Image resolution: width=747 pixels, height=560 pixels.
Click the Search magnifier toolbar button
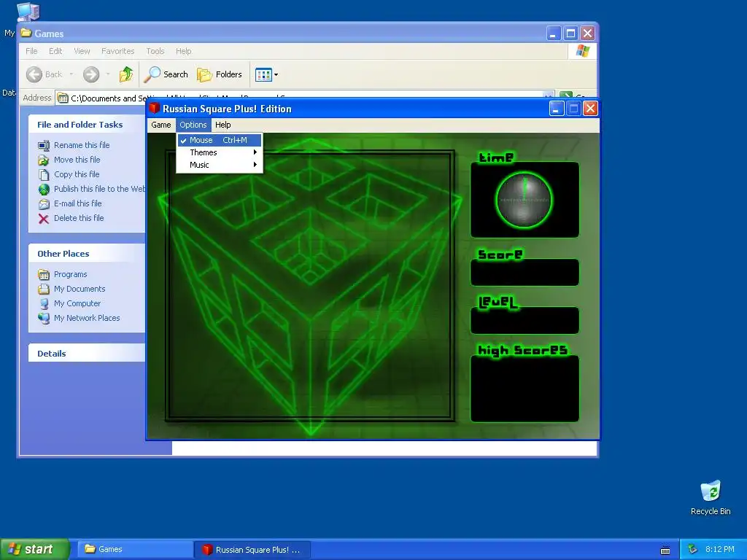(166, 74)
